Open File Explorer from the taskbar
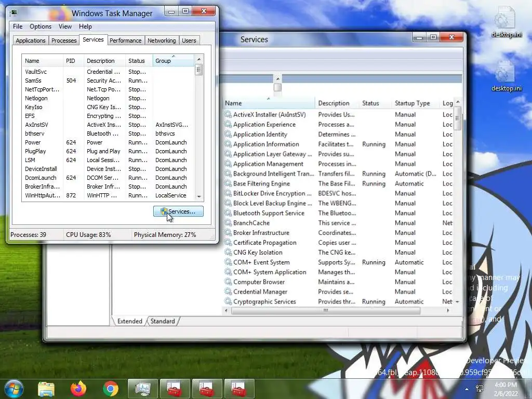The image size is (532, 399). coord(46,389)
